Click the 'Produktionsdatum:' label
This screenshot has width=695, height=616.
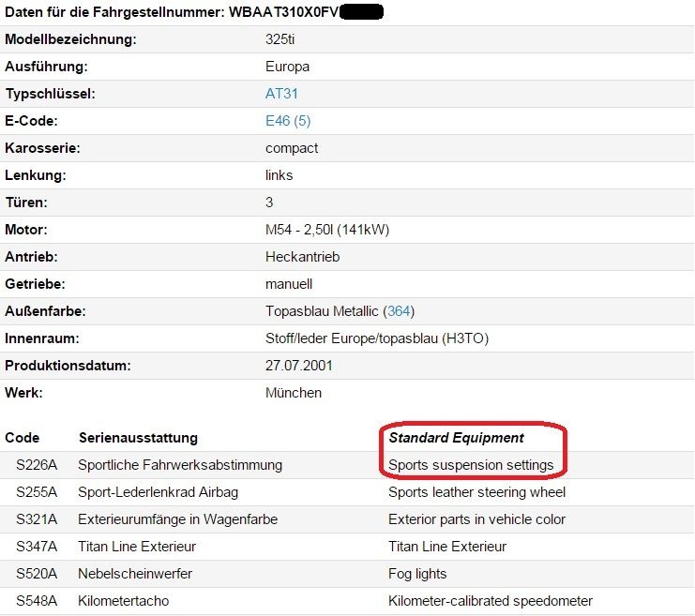[68, 366]
